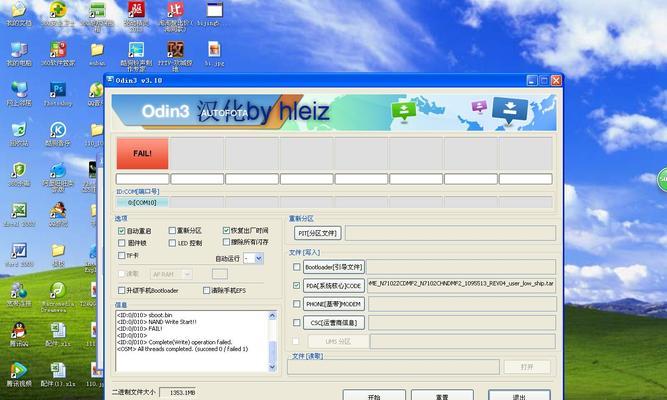Open the red 比 shortcut icon
The image size is (667, 400).
[175, 9]
